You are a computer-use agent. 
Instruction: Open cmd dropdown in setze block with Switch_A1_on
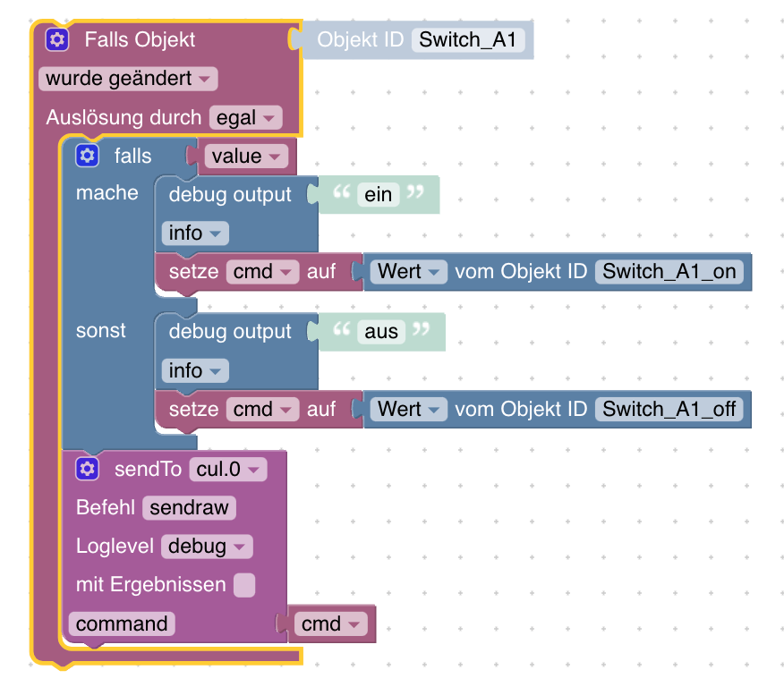point(262,272)
